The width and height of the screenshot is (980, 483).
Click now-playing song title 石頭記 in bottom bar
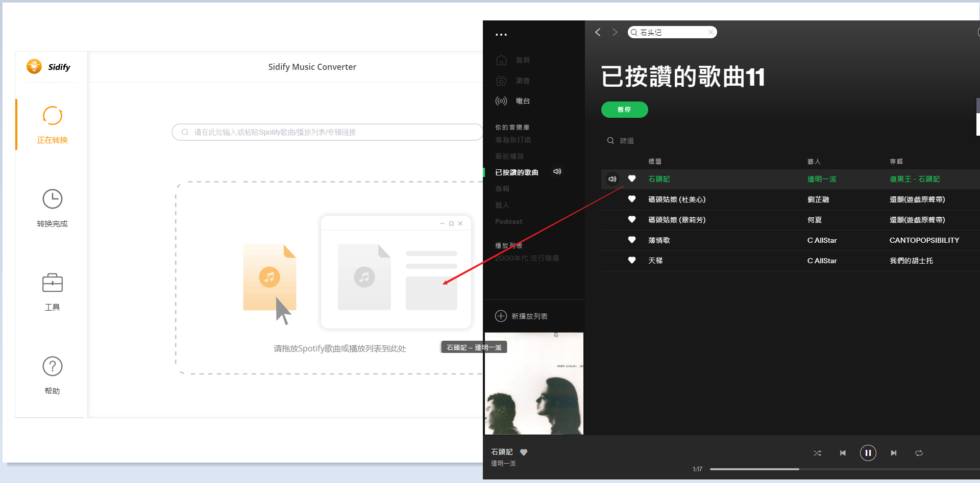[x=502, y=452]
